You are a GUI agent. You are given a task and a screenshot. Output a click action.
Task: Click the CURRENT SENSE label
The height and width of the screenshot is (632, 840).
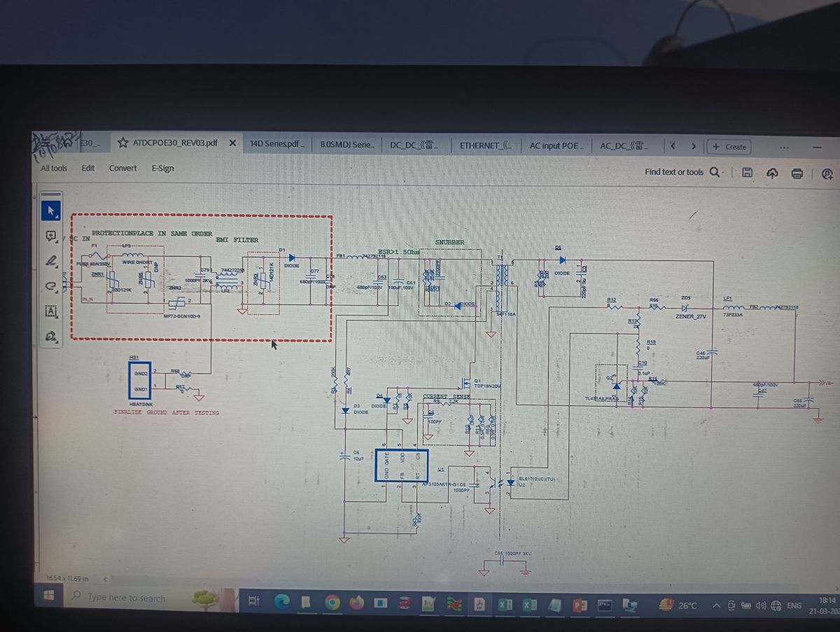pyautogui.click(x=447, y=397)
